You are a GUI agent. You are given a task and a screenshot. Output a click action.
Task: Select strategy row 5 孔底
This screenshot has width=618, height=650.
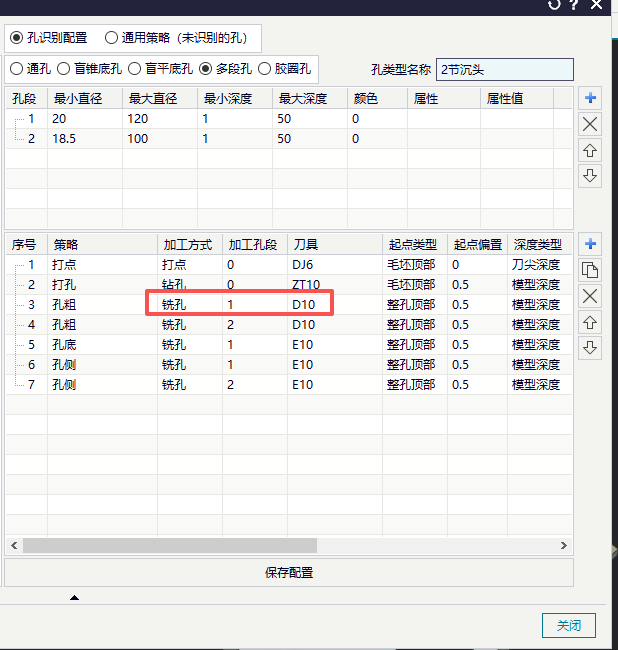(x=289, y=345)
